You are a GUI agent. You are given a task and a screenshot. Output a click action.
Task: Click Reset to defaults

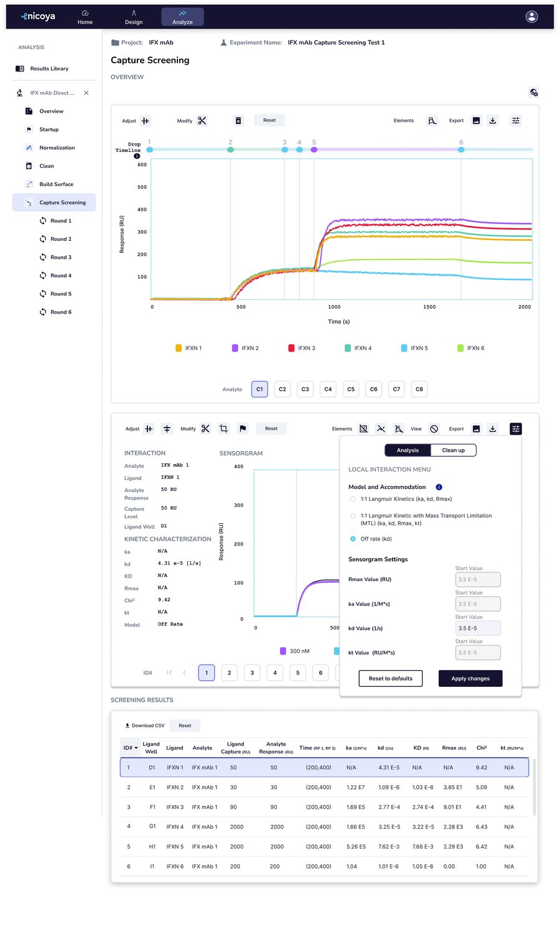pyautogui.click(x=391, y=678)
